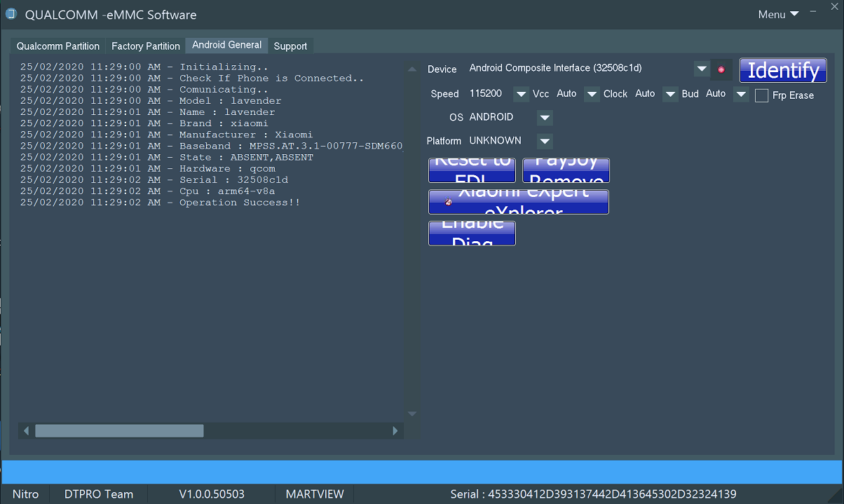Click the "Operation Success!!" log line

[160, 202]
